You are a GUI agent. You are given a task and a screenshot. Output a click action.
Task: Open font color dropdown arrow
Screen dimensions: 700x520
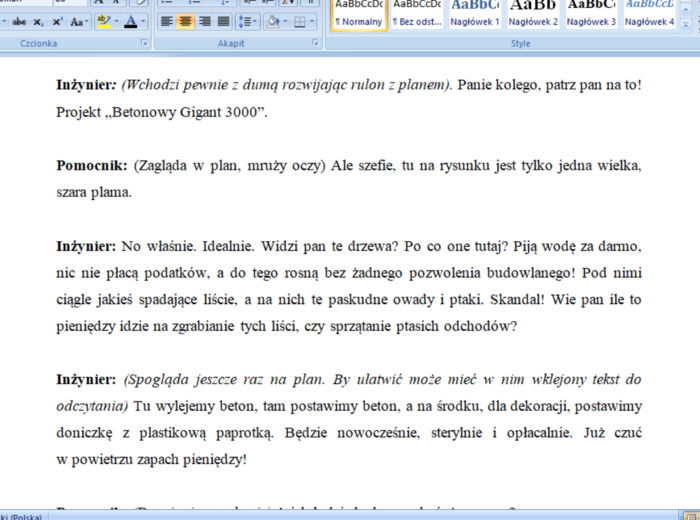pos(144,21)
